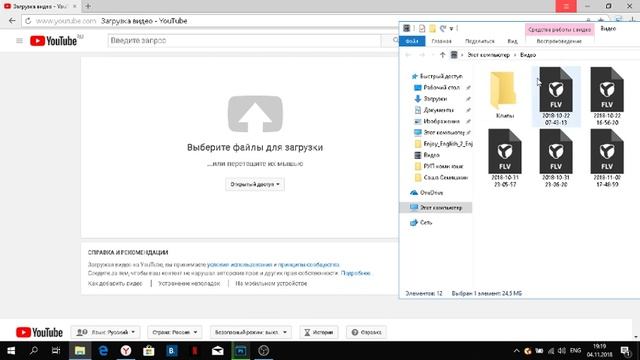Click the Explorer up-one-level arrow

[x=442, y=55]
